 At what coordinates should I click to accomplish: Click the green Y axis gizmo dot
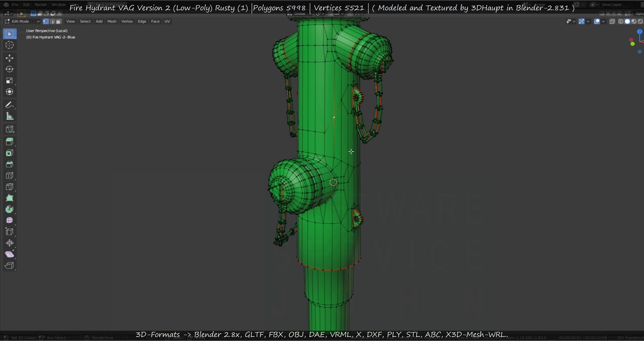point(633,44)
